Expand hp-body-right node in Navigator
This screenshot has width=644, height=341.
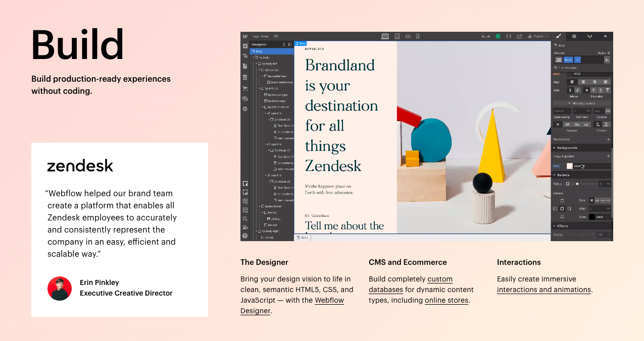tap(256, 231)
